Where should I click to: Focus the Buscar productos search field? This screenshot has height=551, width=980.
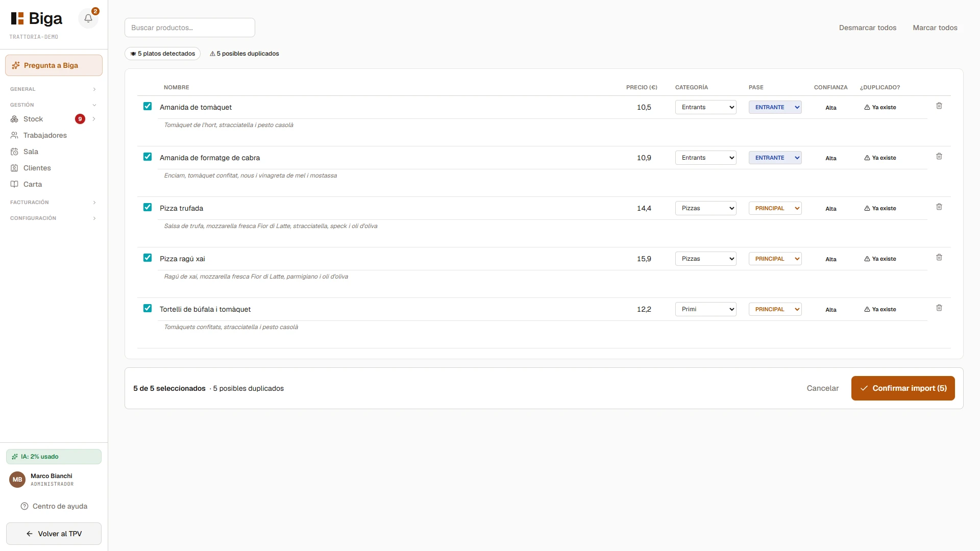[x=190, y=28]
